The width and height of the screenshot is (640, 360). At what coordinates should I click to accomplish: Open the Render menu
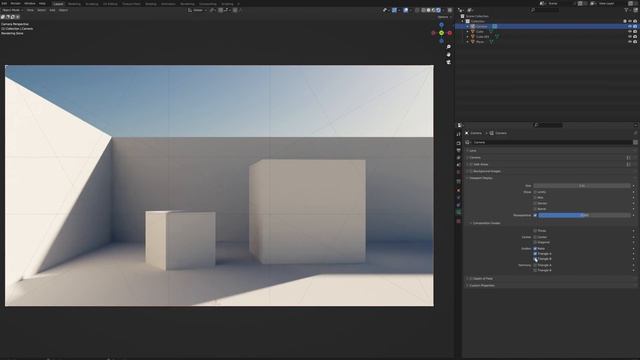tap(16, 4)
